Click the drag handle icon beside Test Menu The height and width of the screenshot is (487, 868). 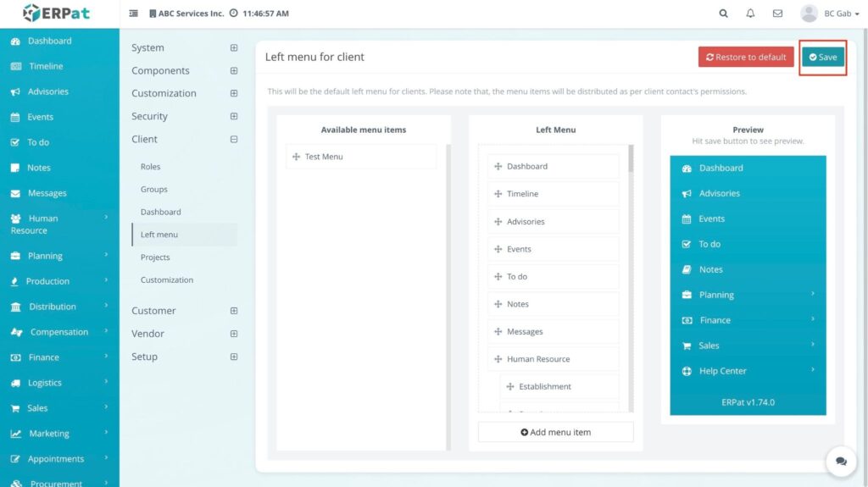tap(296, 157)
